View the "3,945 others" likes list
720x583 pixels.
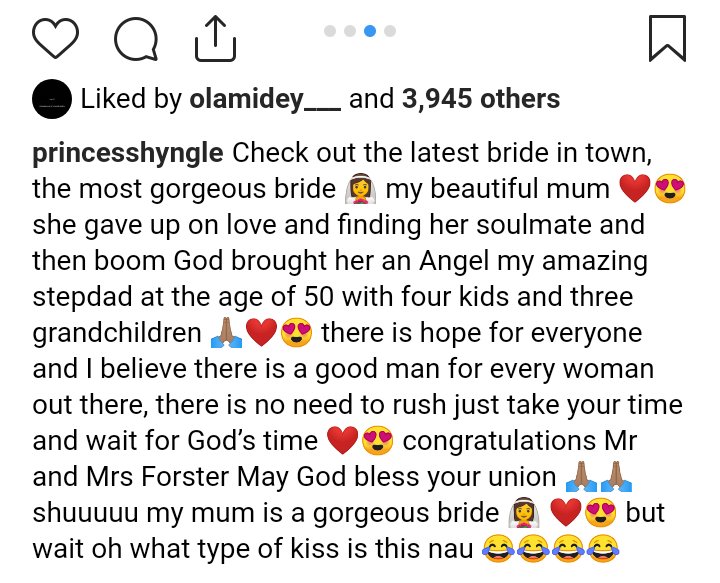pos(480,98)
